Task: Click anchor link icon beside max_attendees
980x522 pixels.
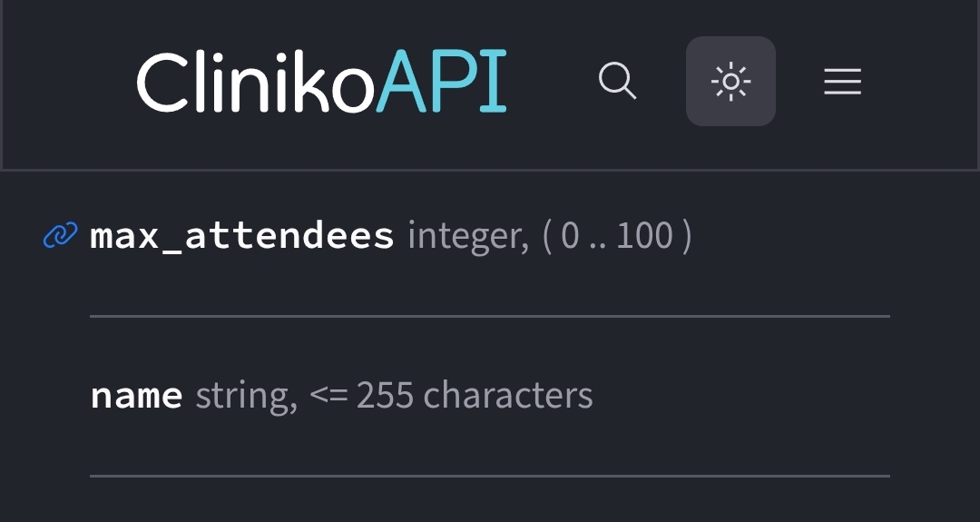Action: (x=61, y=237)
